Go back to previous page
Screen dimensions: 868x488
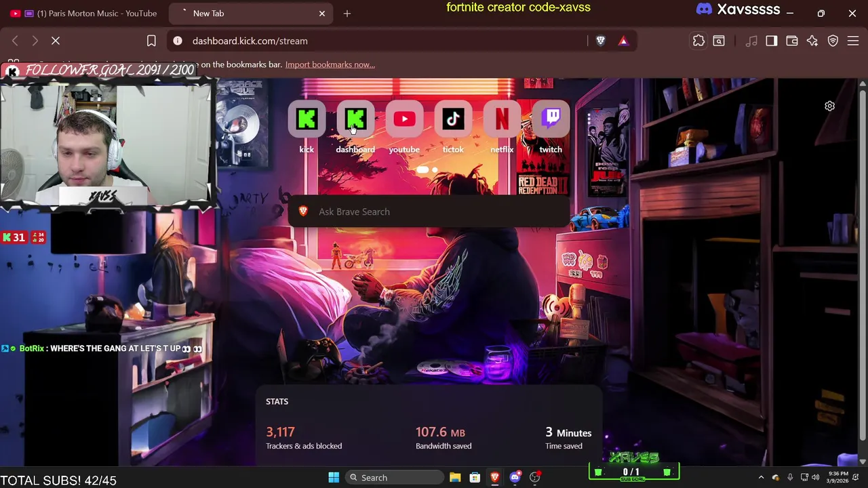click(15, 41)
